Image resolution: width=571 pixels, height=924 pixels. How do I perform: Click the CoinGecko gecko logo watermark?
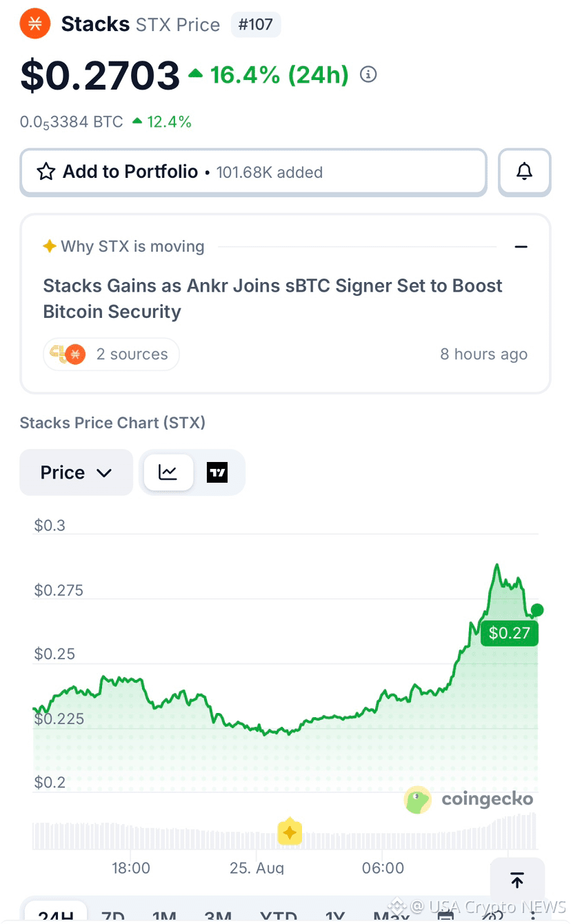pyautogui.click(x=418, y=800)
